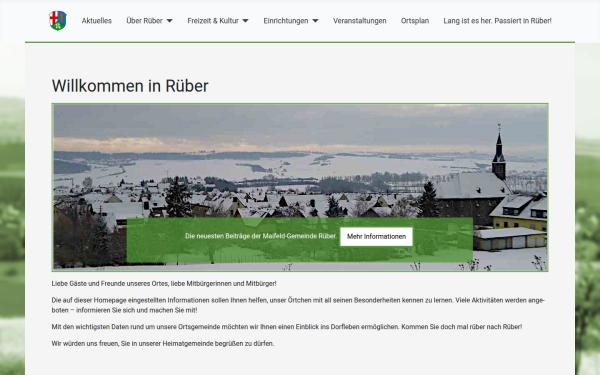Open the Freizeit & Kultur menu item

coord(213,21)
